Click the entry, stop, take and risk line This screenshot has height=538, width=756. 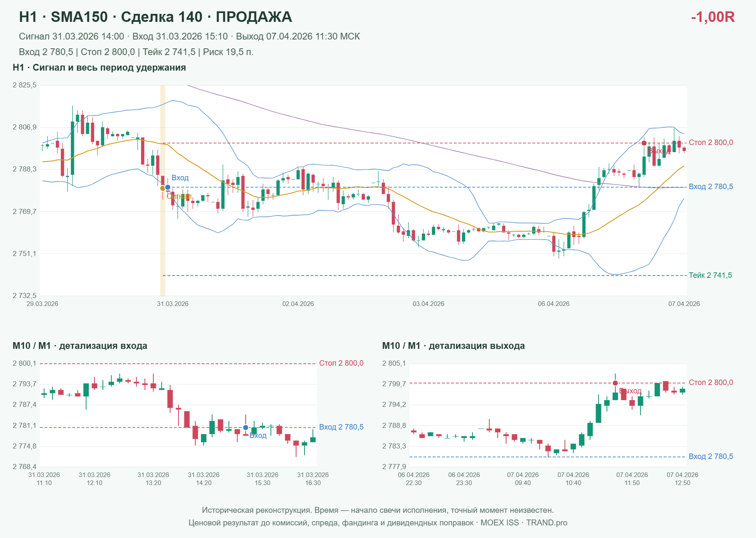136,52
